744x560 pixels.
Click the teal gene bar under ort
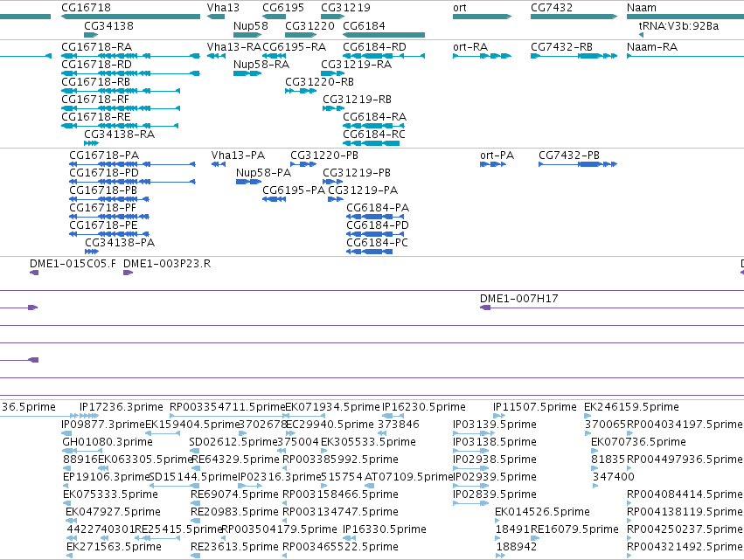point(482,17)
